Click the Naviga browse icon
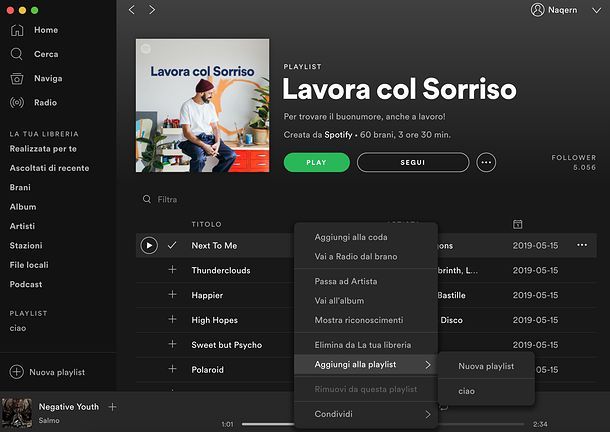The image size is (610, 432). coord(17,78)
